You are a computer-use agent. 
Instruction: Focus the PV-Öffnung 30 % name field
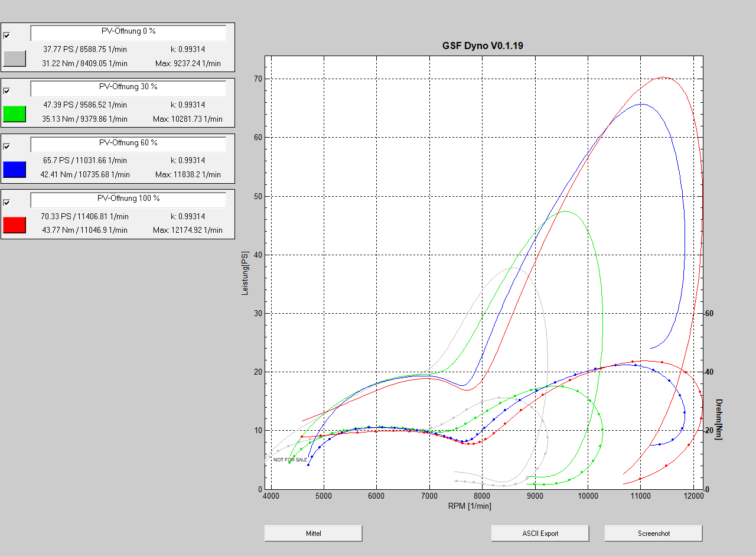[128, 89]
